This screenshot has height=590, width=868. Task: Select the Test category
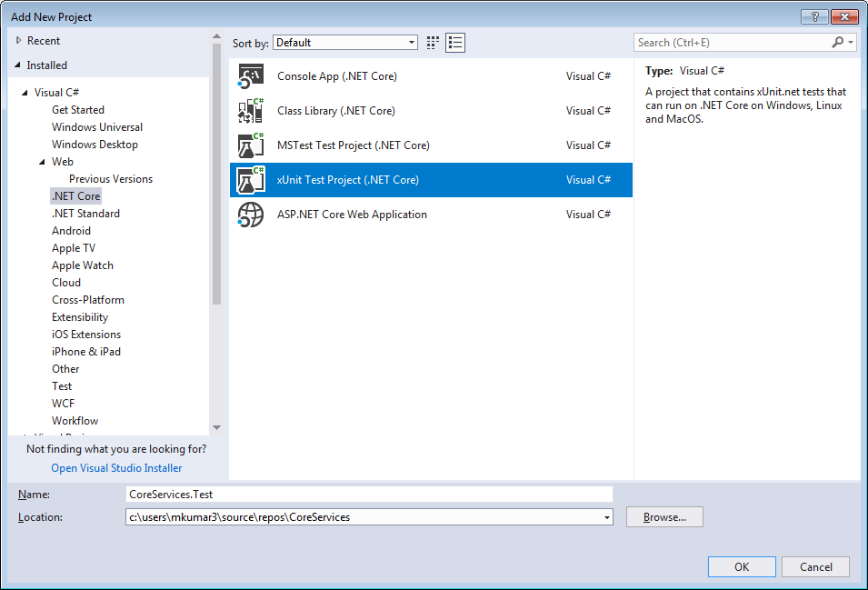coord(62,386)
